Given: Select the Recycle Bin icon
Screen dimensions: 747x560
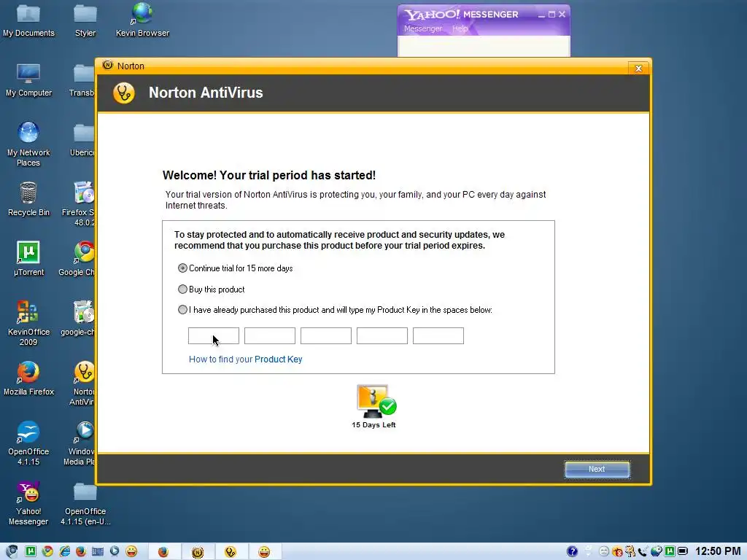Looking at the screenshot, I should pyautogui.click(x=28, y=199).
